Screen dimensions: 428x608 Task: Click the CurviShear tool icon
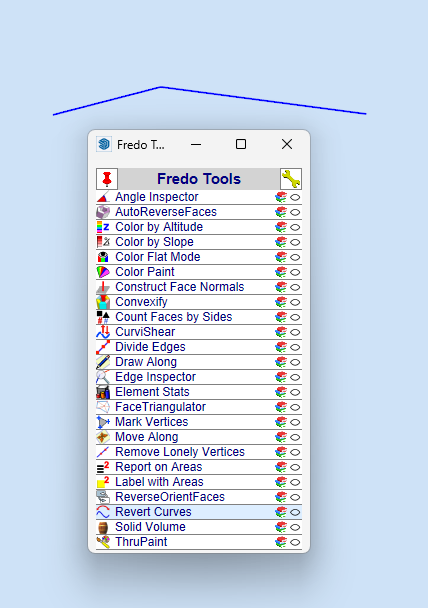coord(103,332)
